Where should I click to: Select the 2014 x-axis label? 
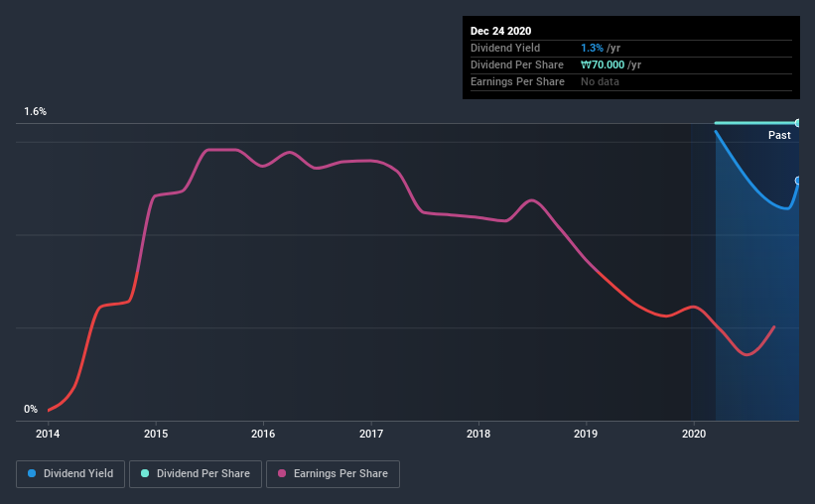tap(48, 434)
